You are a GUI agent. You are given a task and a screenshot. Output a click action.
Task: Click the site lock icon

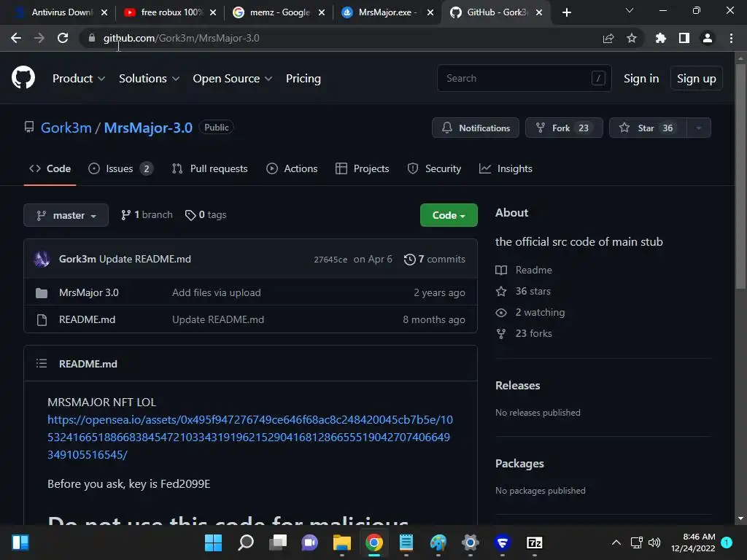click(x=92, y=38)
